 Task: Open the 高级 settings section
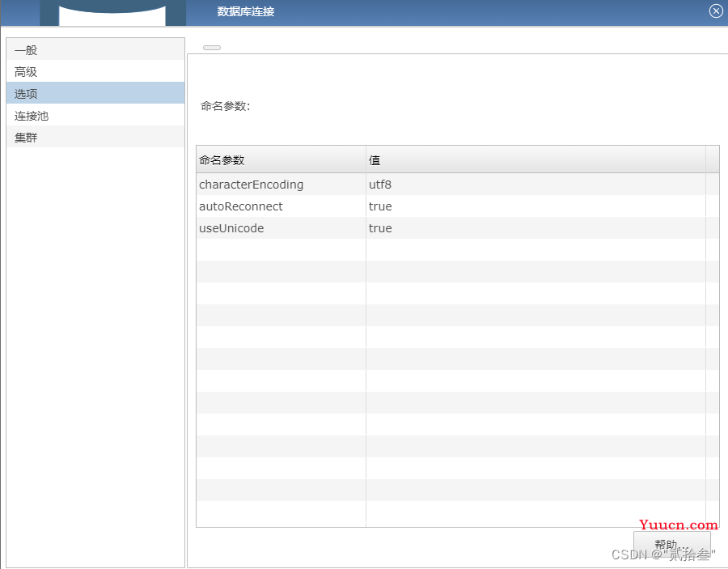click(x=95, y=71)
